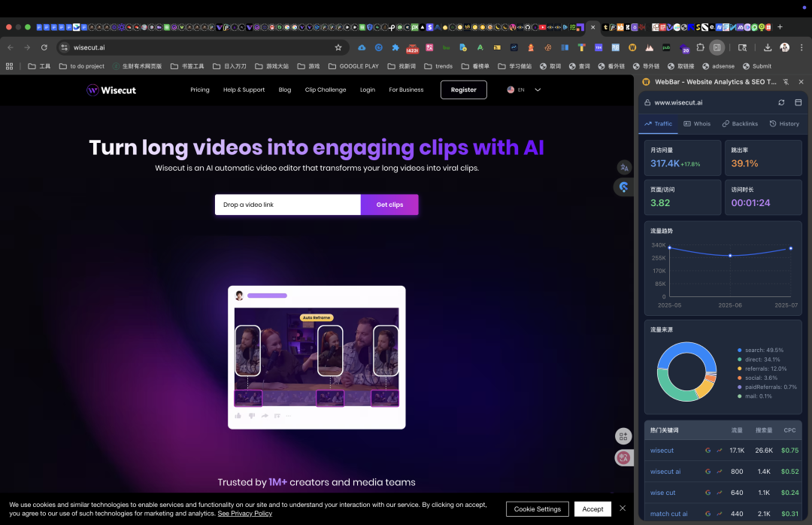Focus the address bar showing wisecut.ai
812x525 pixels.
pos(202,47)
